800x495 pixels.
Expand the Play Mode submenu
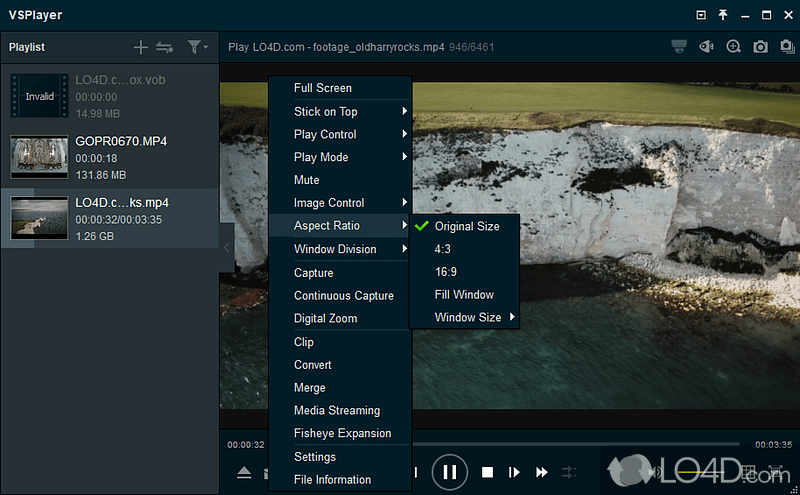tap(340, 157)
